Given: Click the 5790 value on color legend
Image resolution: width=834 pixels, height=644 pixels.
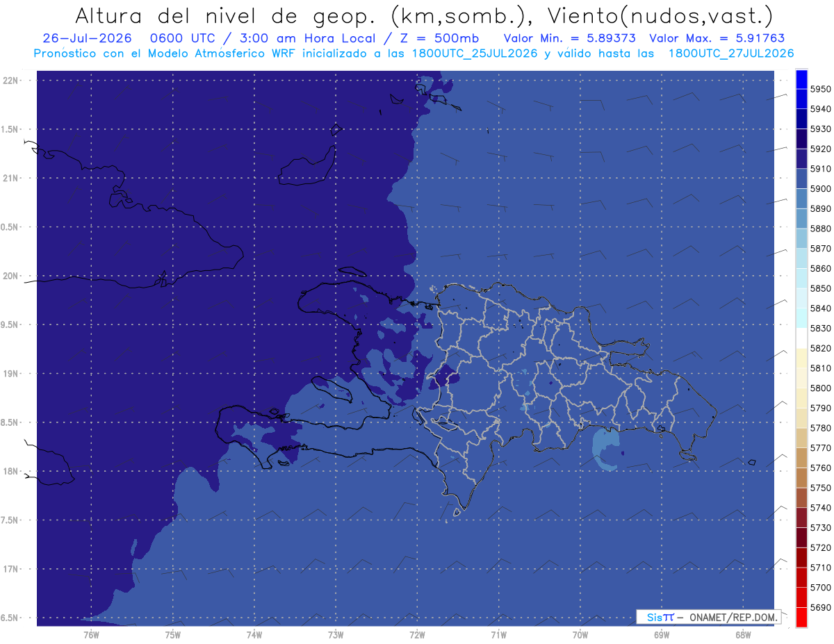Looking at the screenshot, I should 821,408.
